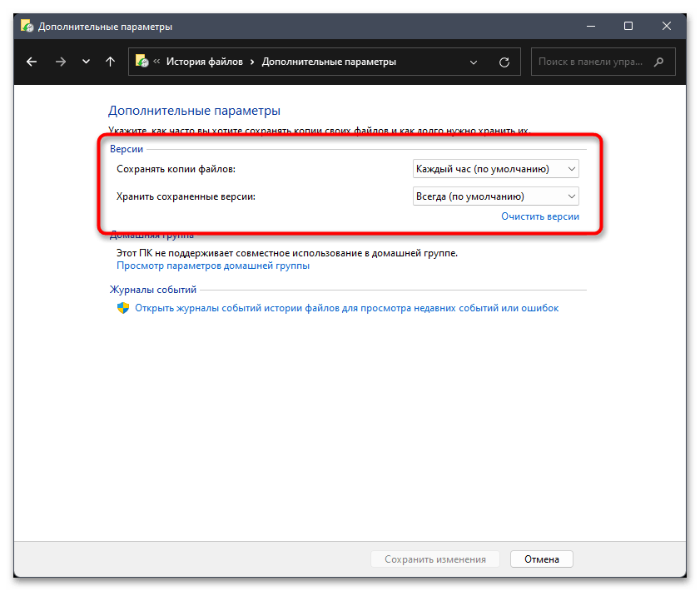Screen dimensions: 700x591
Task: Open the recent locations chevron
Action: click(x=86, y=62)
